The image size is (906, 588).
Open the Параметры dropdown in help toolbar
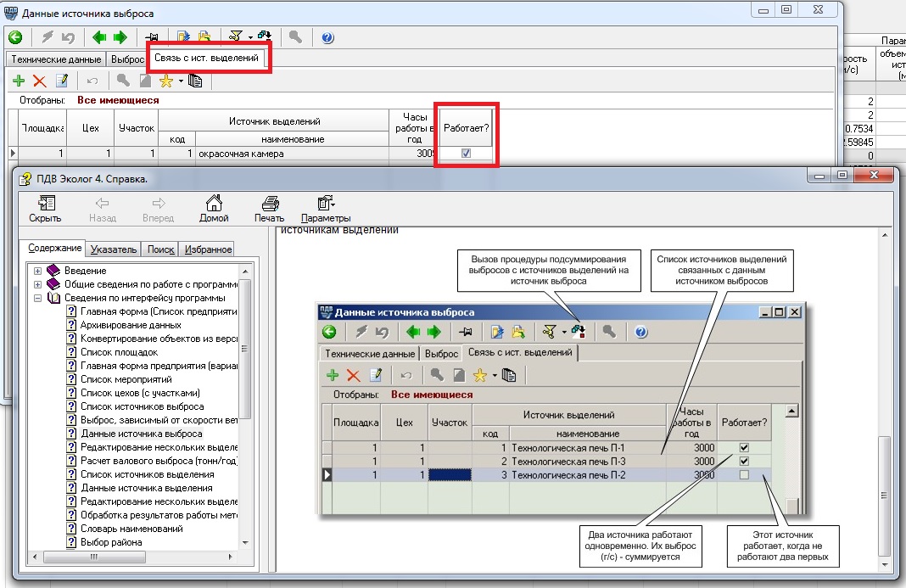click(326, 208)
